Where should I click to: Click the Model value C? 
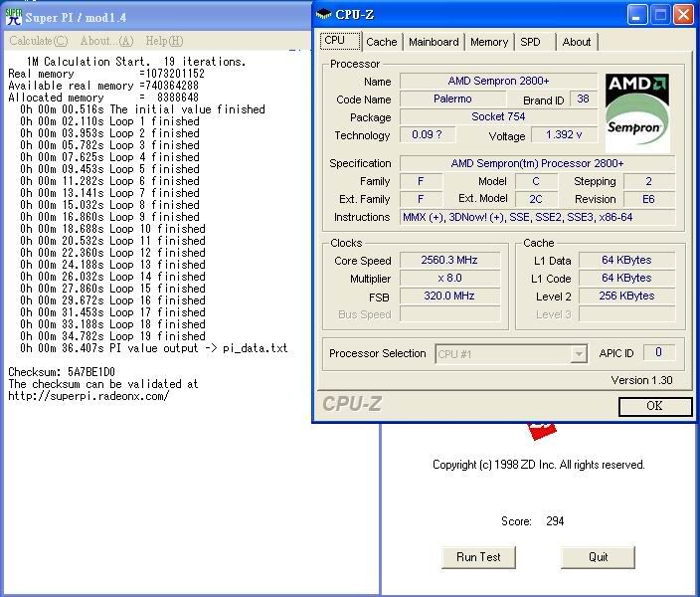tap(536, 181)
